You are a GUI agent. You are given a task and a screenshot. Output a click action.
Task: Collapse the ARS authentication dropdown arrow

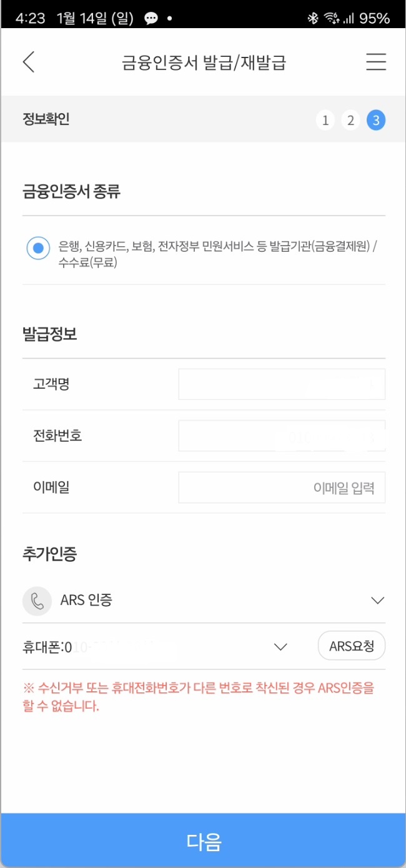[x=377, y=600]
